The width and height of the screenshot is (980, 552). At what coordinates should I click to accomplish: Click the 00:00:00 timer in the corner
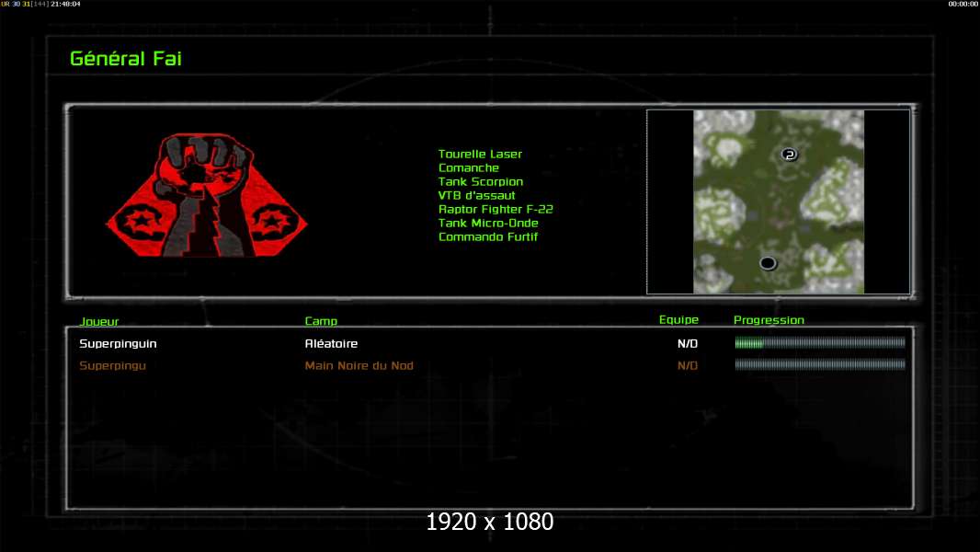(x=963, y=4)
